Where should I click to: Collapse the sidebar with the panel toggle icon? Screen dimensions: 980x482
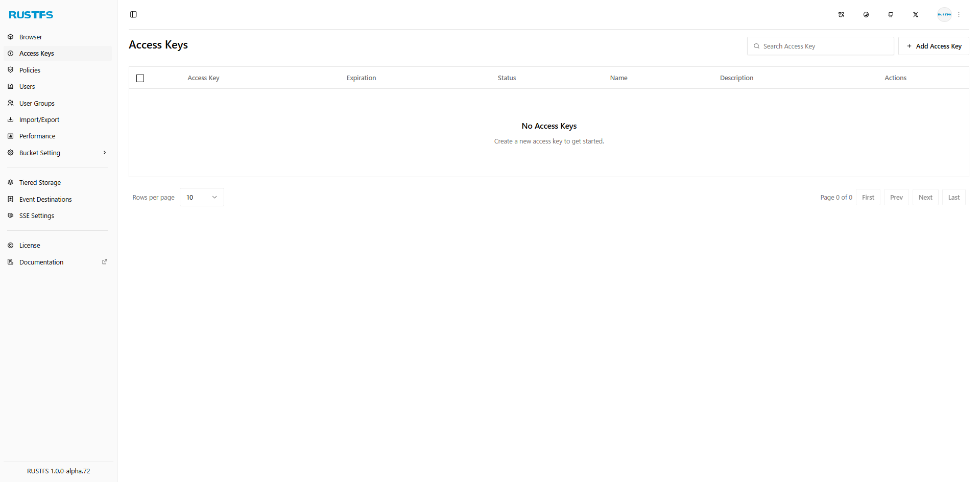(133, 14)
